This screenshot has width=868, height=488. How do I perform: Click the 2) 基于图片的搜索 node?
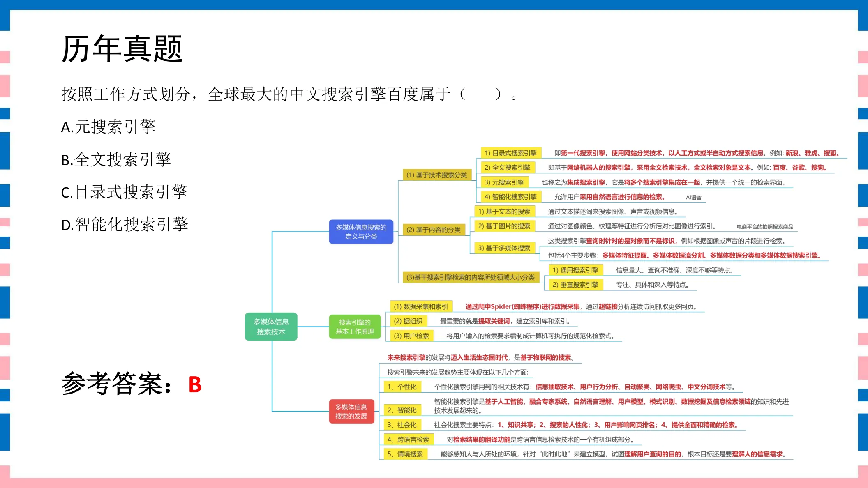point(504,226)
